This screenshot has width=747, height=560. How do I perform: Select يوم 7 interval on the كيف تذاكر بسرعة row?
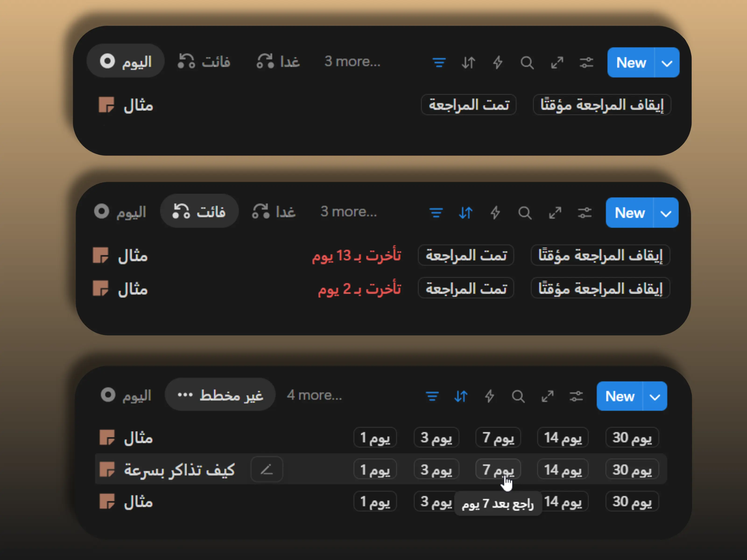[x=498, y=469]
